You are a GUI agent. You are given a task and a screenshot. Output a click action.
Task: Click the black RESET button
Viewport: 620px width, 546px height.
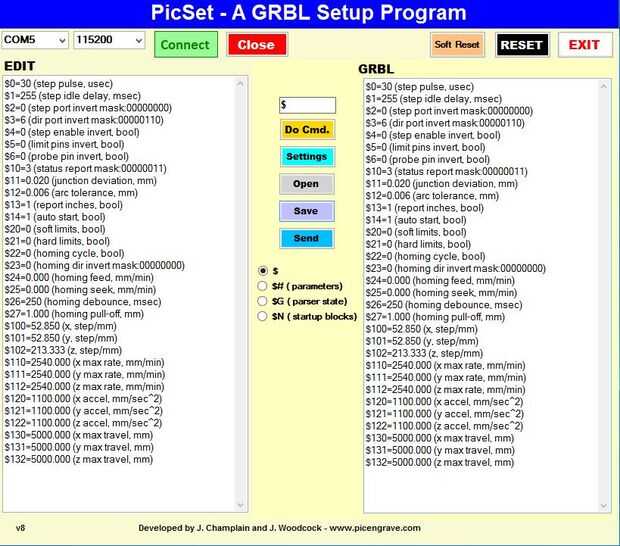(522, 45)
